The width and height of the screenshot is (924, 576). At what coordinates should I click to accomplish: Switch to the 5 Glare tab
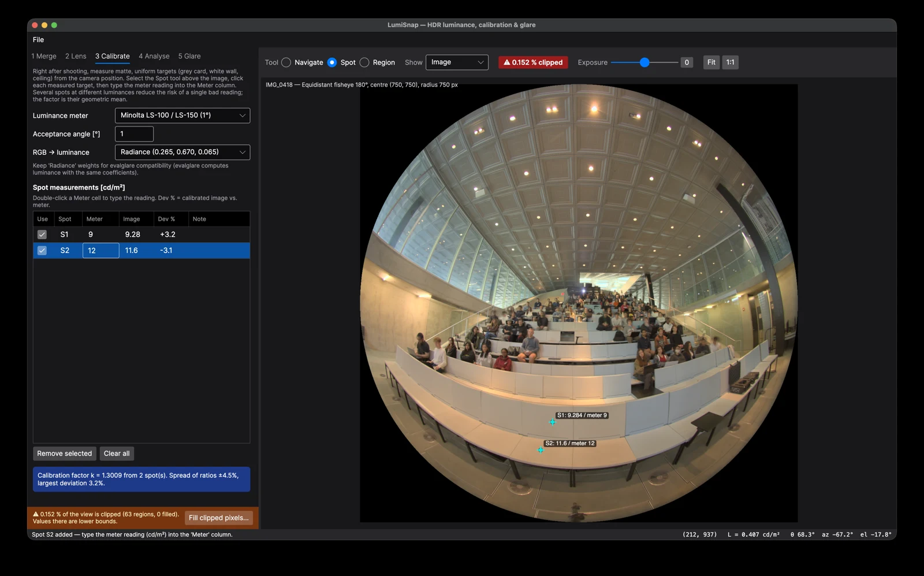pos(189,56)
